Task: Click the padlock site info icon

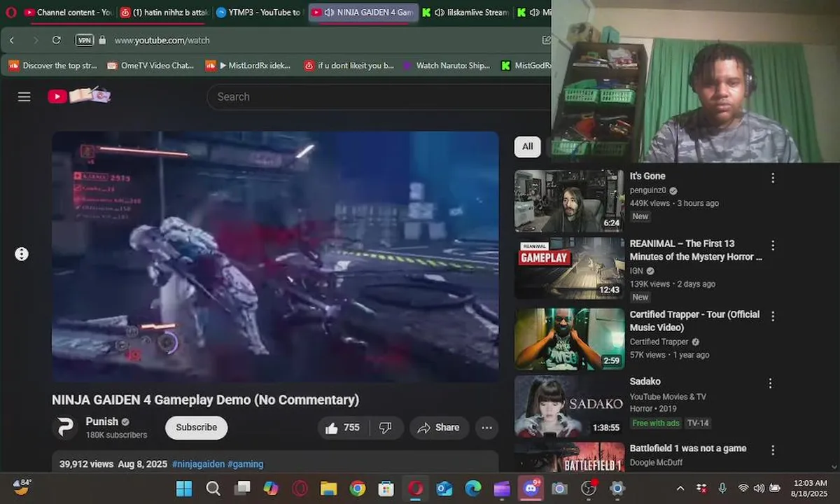Action: [x=103, y=40]
